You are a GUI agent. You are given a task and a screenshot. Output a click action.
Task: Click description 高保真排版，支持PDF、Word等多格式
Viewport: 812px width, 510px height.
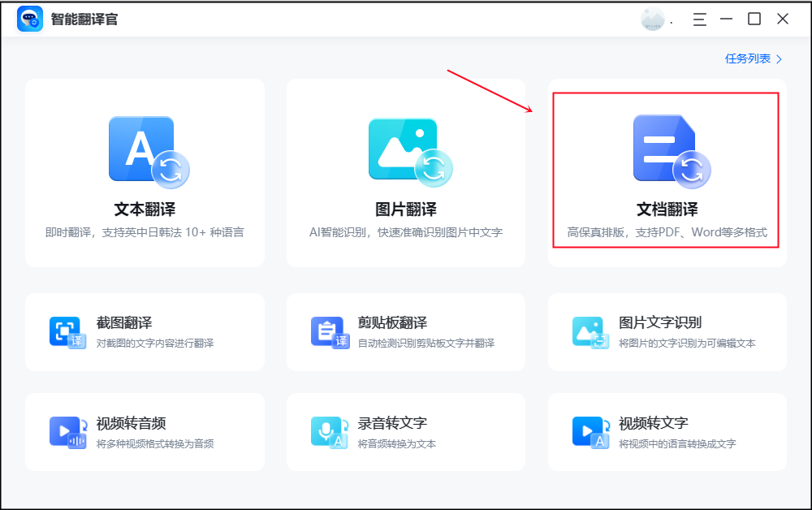667,232
